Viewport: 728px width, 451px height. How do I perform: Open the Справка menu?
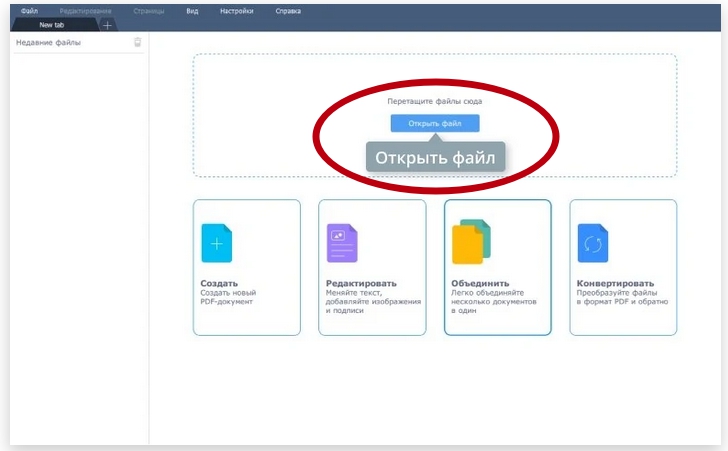click(x=288, y=11)
